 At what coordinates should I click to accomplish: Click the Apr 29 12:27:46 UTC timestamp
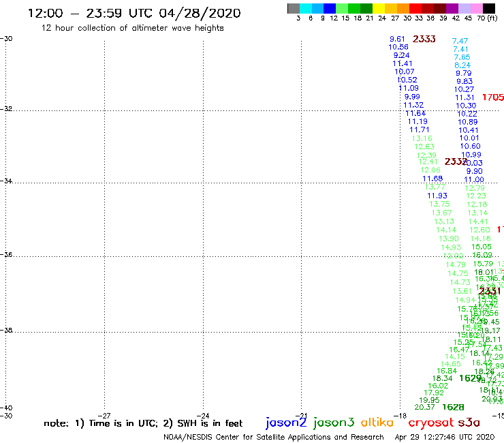[x=445, y=437]
